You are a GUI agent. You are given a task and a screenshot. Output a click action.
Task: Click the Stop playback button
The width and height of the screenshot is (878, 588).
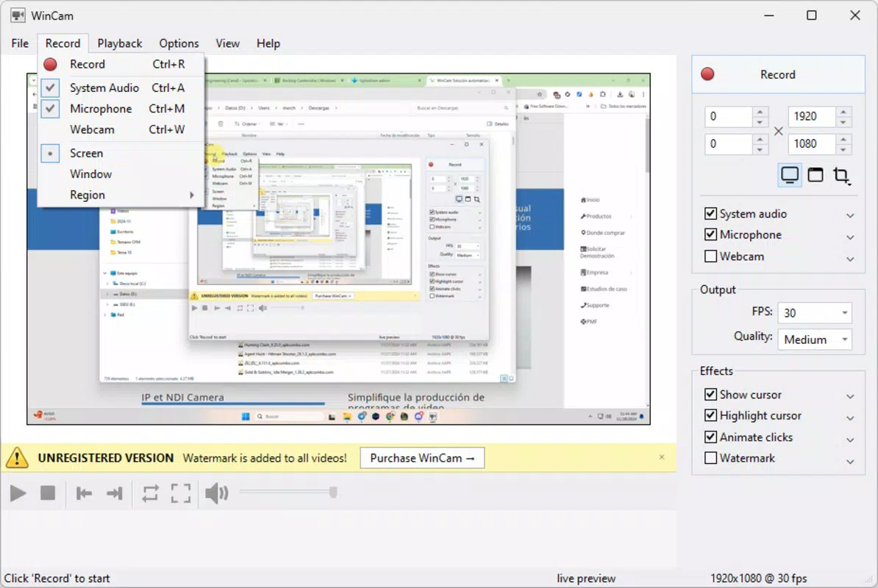pyautogui.click(x=48, y=493)
